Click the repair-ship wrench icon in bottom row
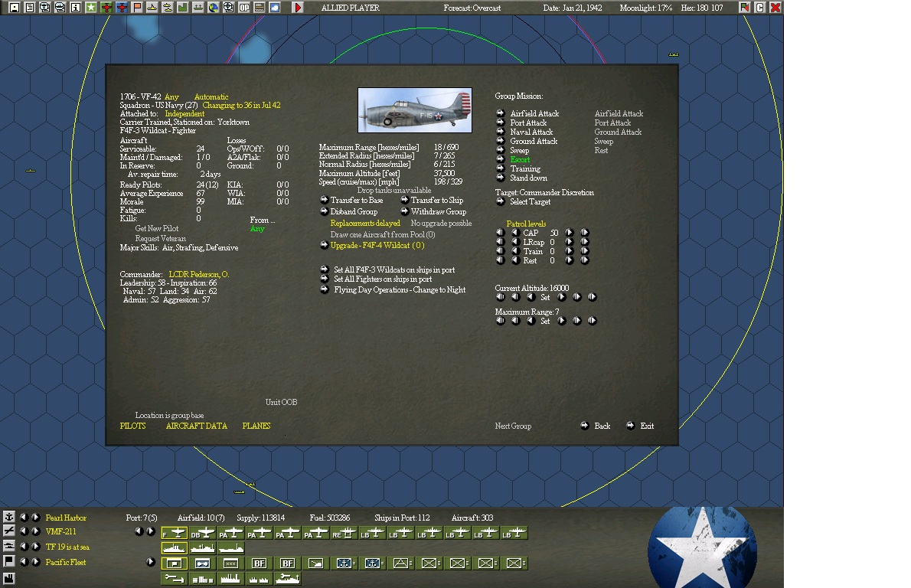911x588 pixels. pos(288,578)
